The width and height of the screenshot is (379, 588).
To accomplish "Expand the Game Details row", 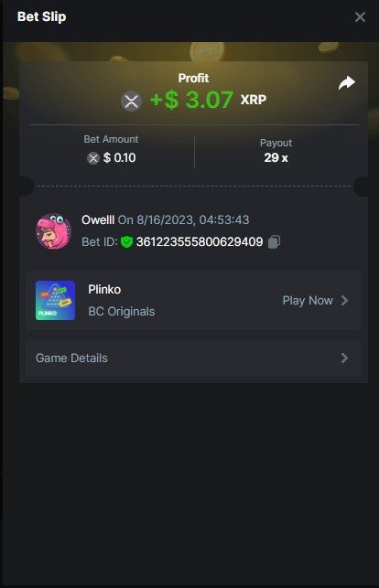I will (x=193, y=358).
